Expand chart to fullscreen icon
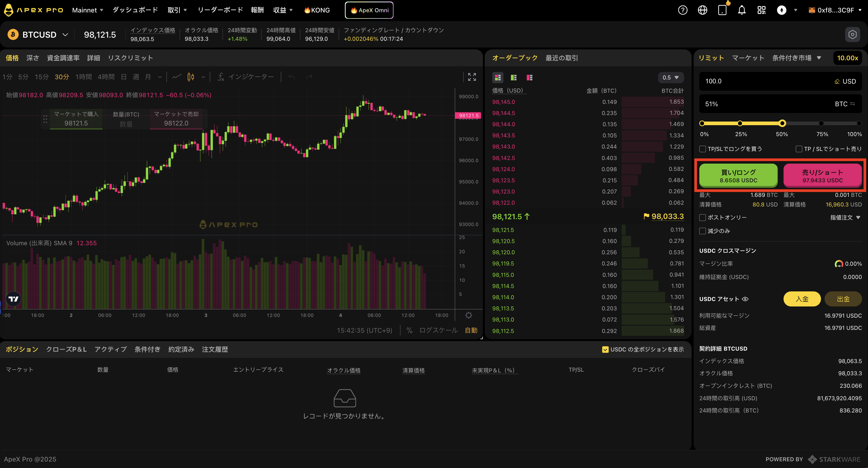 click(472, 77)
